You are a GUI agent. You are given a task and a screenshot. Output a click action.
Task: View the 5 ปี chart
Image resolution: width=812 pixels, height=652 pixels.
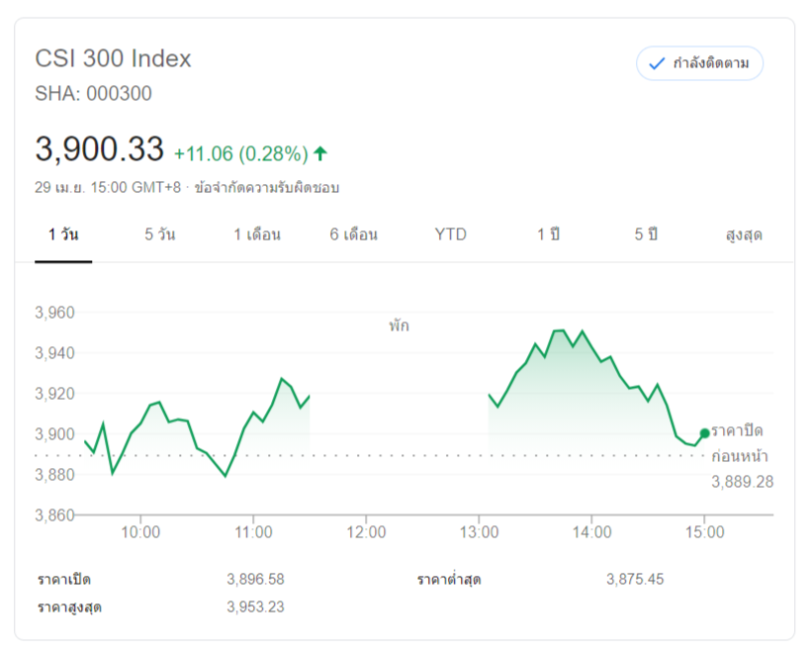point(646,235)
